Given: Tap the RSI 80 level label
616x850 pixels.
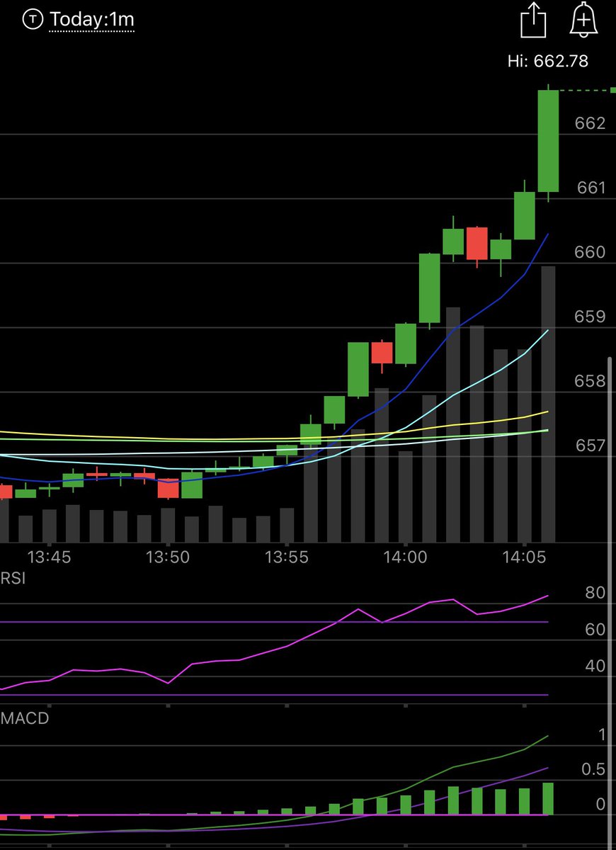Looking at the screenshot, I should [595, 593].
